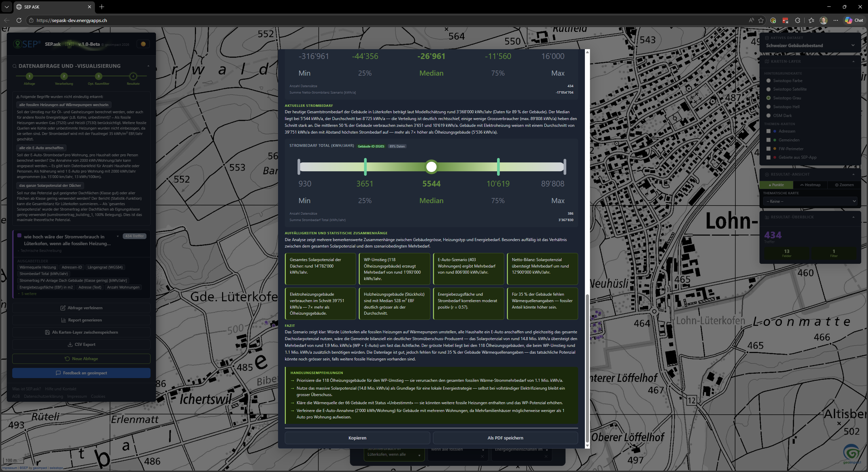This screenshot has width=868, height=472.
Task: Expand Technische Beschreibung details
Action: click(40, 251)
